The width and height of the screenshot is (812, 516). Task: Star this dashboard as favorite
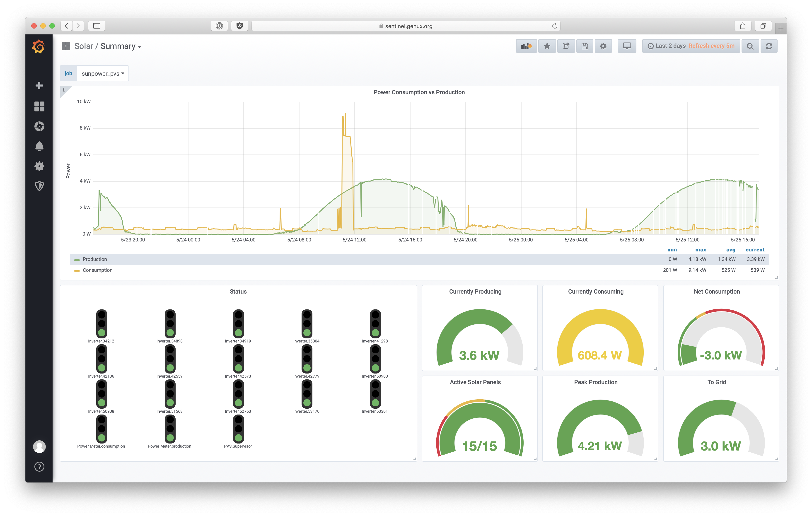pyautogui.click(x=547, y=46)
